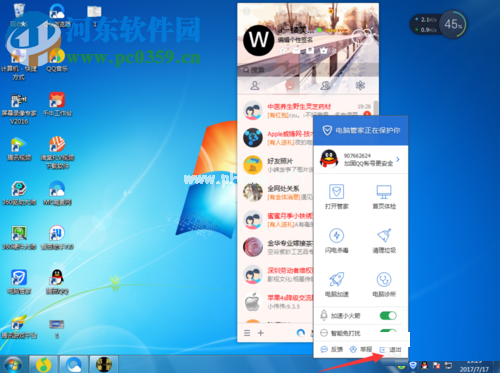Open 深圳劳动者维权 conversation row
This screenshot has width=500, height=373.
276,274
